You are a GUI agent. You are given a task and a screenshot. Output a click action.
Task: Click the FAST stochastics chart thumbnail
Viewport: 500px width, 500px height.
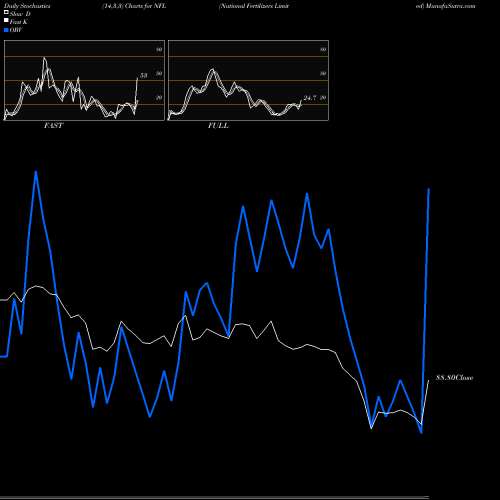tap(84, 80)
